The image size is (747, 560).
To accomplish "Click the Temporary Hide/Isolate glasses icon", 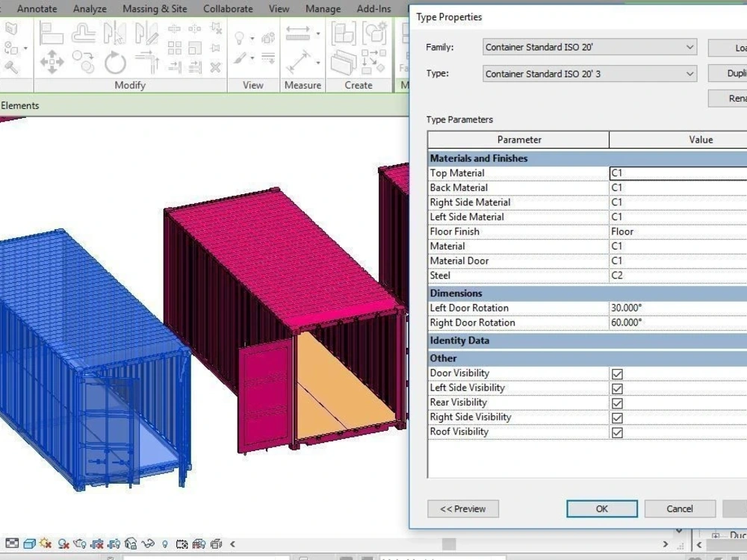I will click(x=146, y=544).
